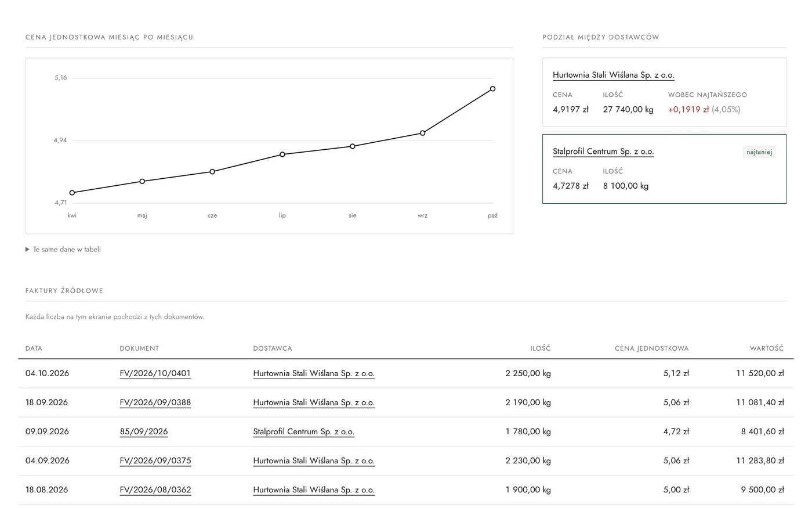812x508 pixels.
Task: Select the sie data point on chart
Action: click(352, 146)
